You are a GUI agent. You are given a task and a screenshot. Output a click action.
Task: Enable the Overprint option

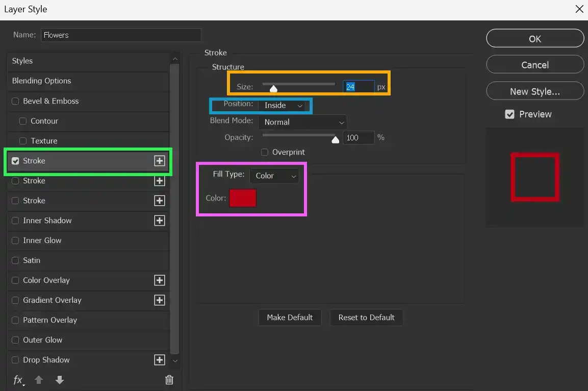pos(264,152)
